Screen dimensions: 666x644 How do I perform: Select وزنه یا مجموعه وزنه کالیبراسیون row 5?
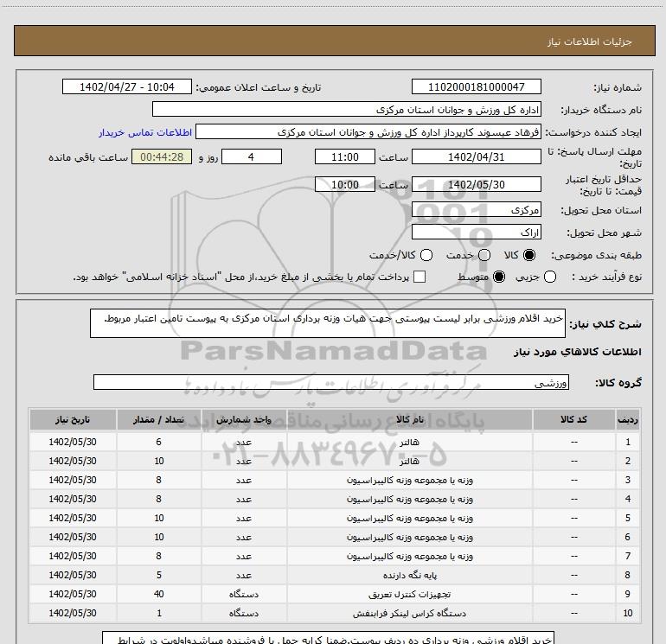[409, 518]
